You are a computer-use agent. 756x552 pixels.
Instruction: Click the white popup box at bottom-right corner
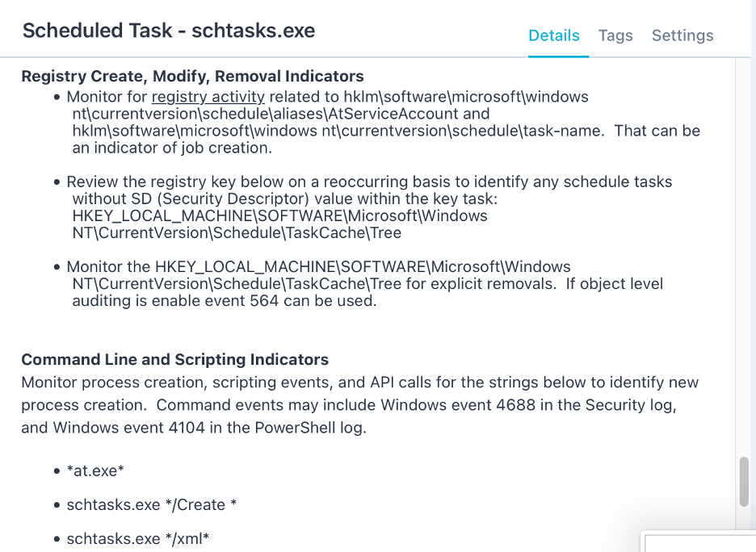tap(699, 542)
